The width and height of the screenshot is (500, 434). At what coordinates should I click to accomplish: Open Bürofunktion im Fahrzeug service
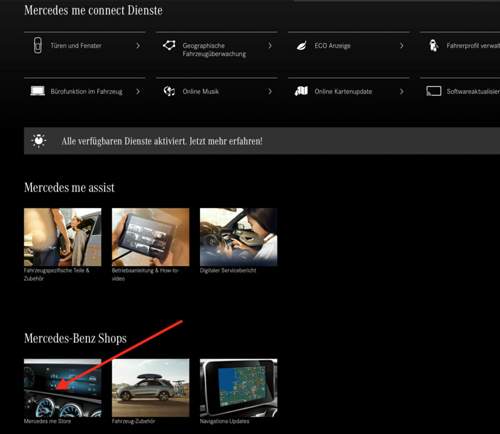tap(86, 91)
